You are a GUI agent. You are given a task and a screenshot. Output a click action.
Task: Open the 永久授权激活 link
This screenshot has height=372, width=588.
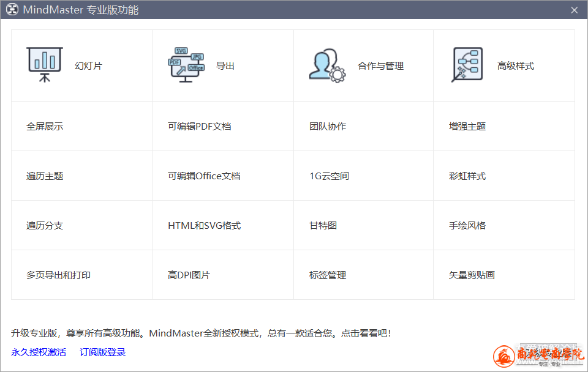(39, 352)
